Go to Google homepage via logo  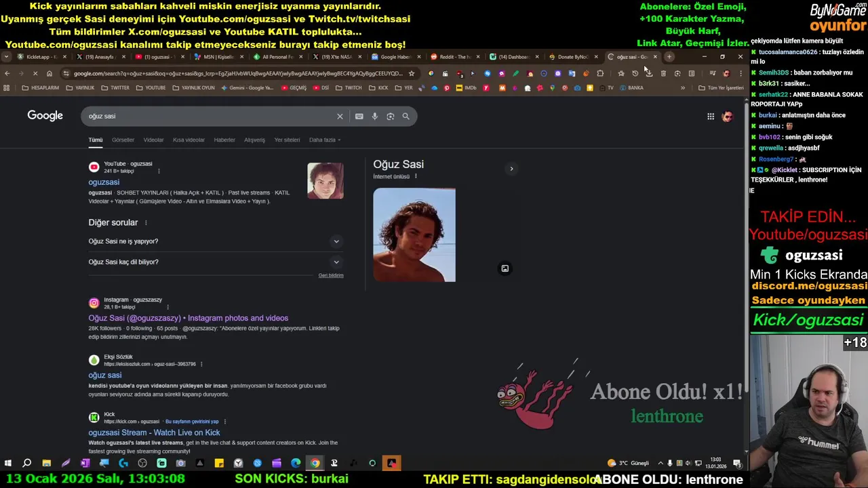click(45, 116)
